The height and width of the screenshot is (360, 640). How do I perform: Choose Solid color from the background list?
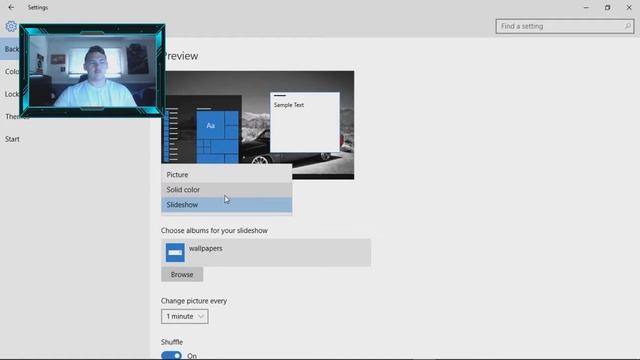tap(227, 190)
